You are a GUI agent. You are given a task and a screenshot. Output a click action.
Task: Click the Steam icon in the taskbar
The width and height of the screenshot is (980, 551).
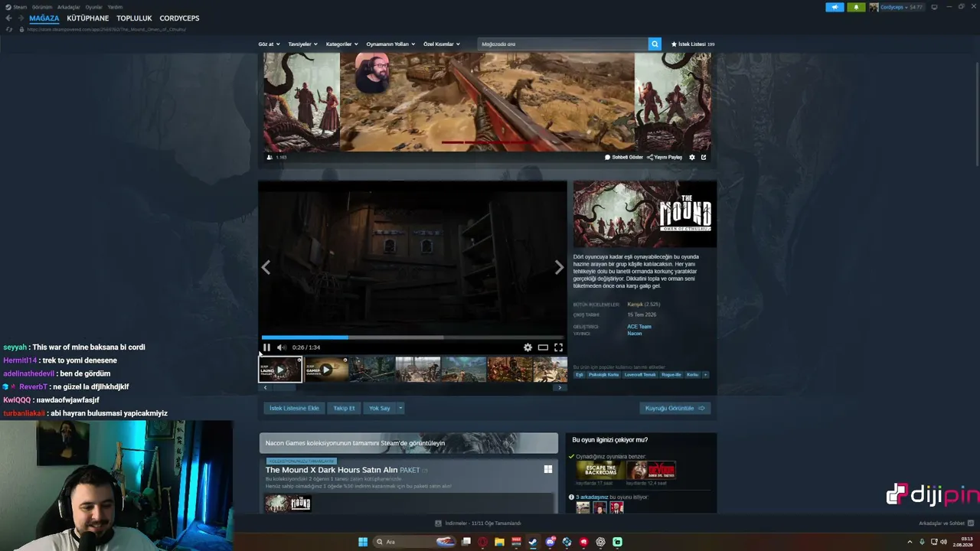point(533,542)
